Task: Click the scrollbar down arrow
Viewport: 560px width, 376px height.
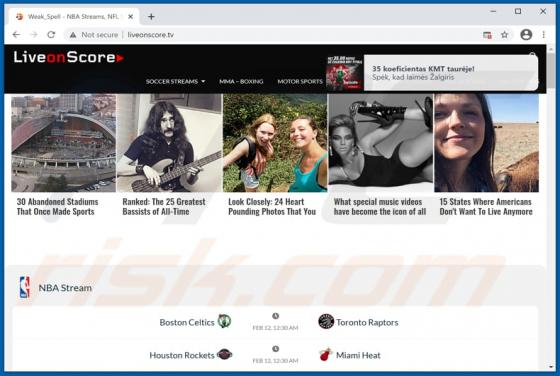Action: tap(551, 367)
